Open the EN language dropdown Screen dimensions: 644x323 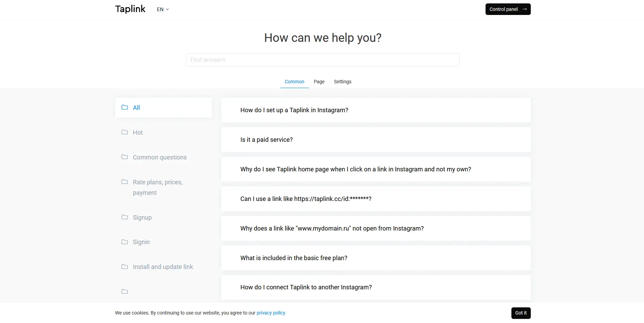click(163, 10)
